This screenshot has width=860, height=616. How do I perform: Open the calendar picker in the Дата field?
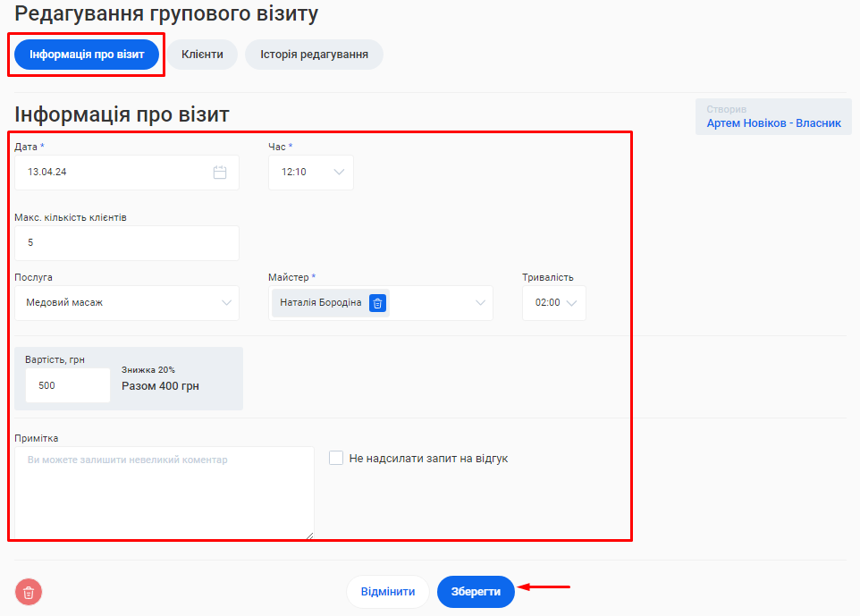220,173
